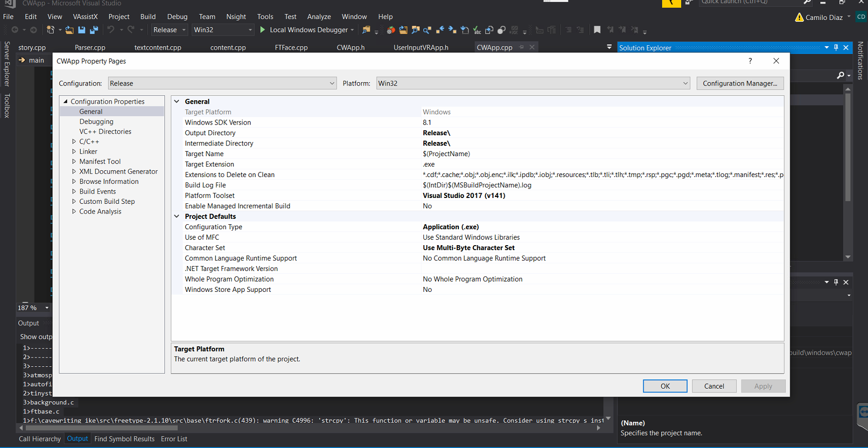Image resolution: width=868 pixels, height=448 pixels.
Task: Click the Undo arrow icon
Action: [111, 30]
